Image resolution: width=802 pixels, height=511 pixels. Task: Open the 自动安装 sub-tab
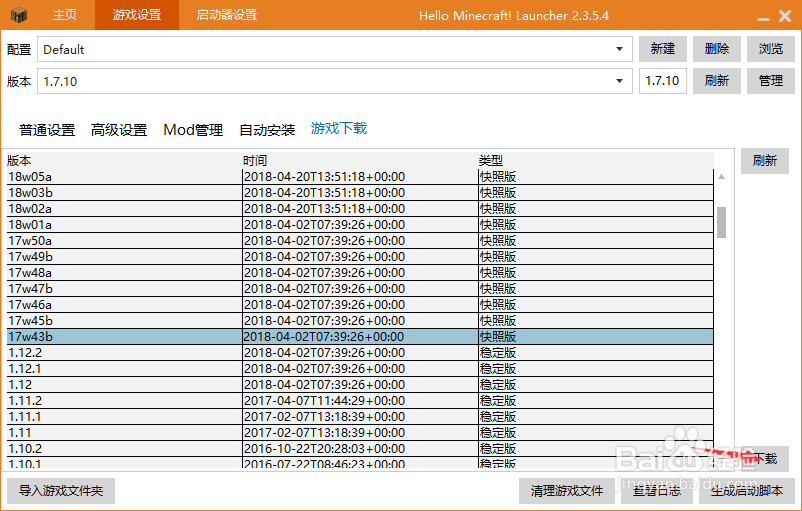coord(267,130)
